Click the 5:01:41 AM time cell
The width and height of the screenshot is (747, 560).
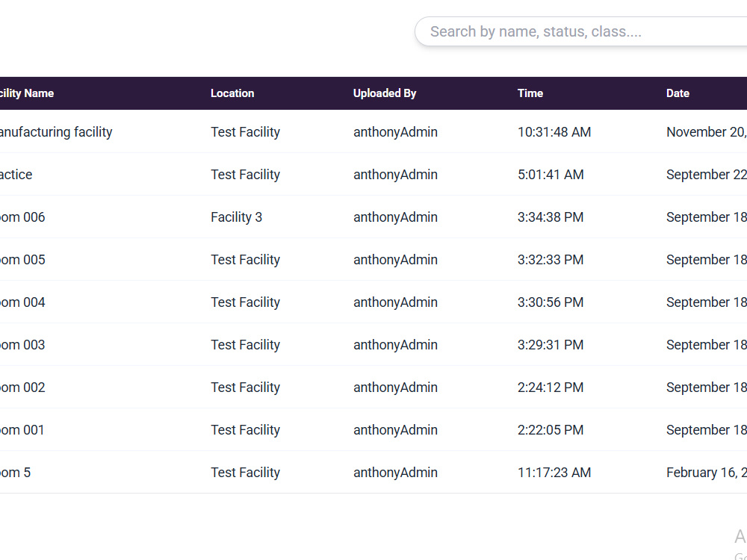point(551,175)
